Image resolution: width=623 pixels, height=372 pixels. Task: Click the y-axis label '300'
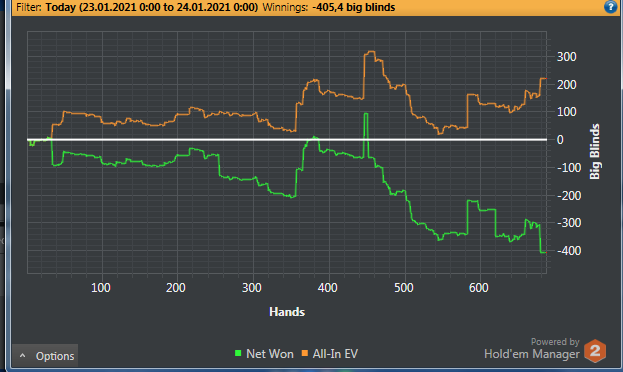click(x=567, y=57)
